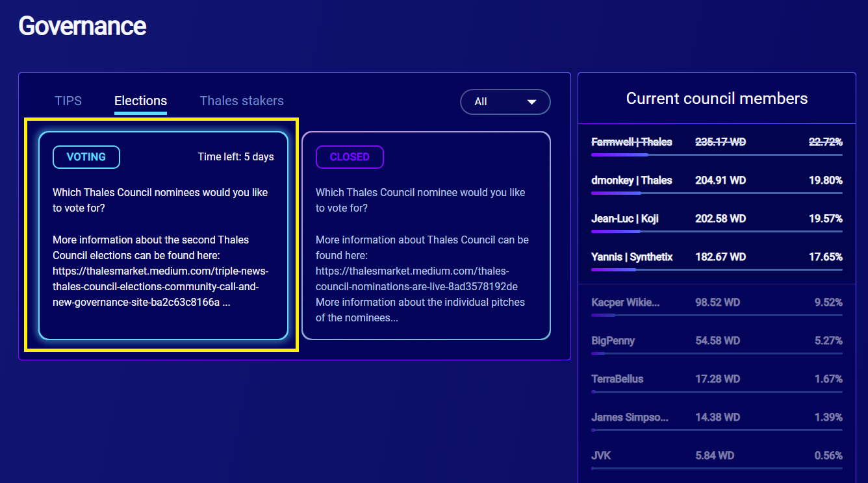Click the vote progress bar under Jean-Luc | Koji
This screenshot has height=483, width=868.
[x=717, y=232]
